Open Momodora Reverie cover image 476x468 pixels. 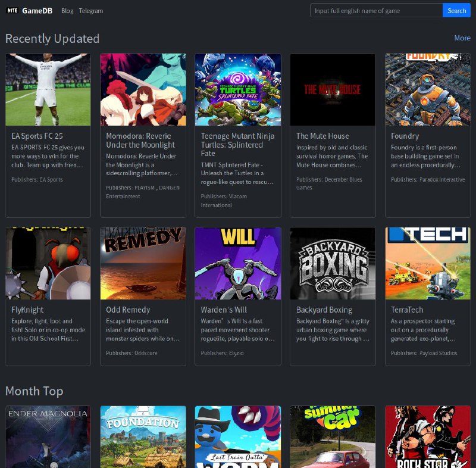click(x=143, y=89)
